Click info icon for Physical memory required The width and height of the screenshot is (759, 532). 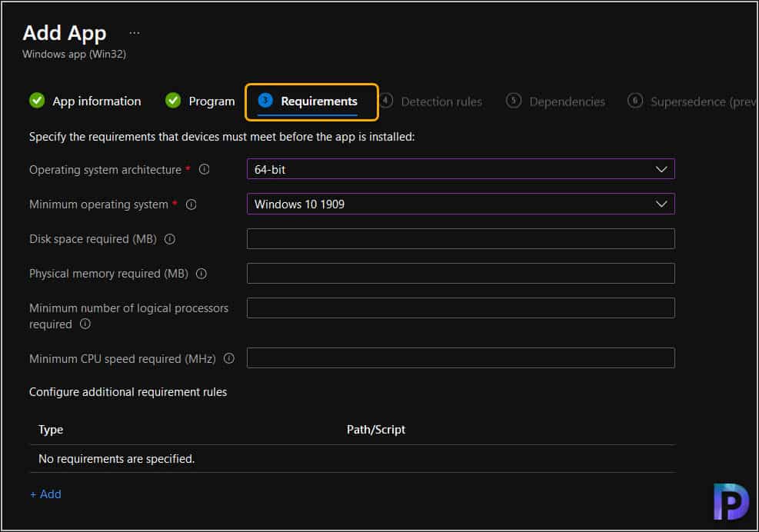click(201, 274)
